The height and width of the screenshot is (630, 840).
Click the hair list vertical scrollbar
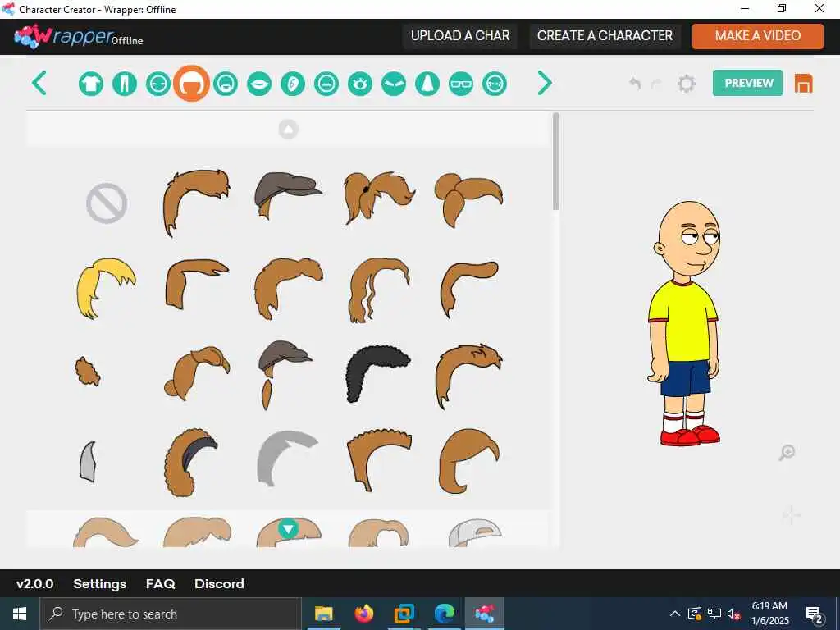556,162
